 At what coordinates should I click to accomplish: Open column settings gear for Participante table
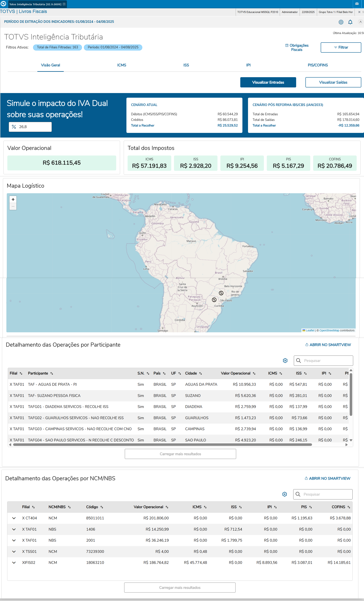[285, 361]
